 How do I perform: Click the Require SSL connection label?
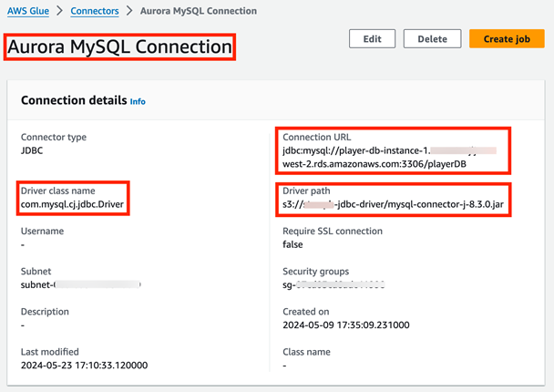(333, 232)
